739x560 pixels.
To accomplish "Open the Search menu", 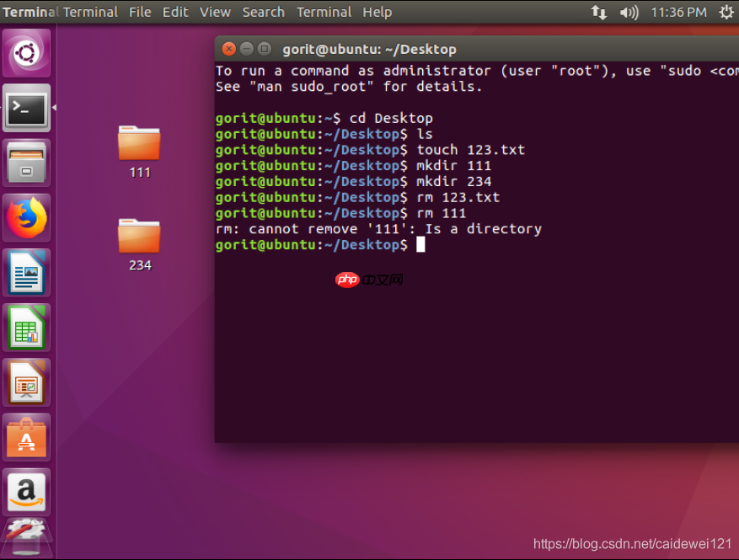I will 264,12.
